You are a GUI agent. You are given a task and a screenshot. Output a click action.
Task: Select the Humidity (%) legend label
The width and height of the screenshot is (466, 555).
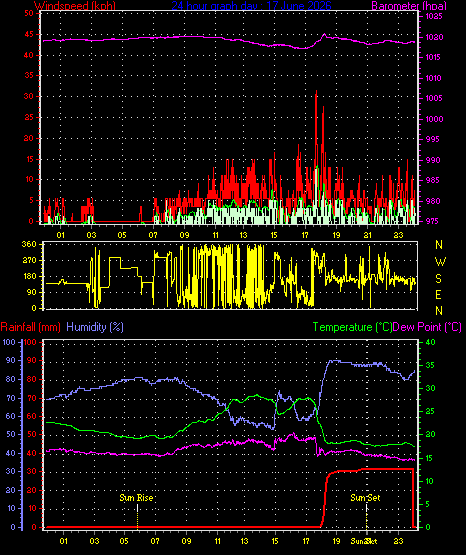tap(95, 327)
